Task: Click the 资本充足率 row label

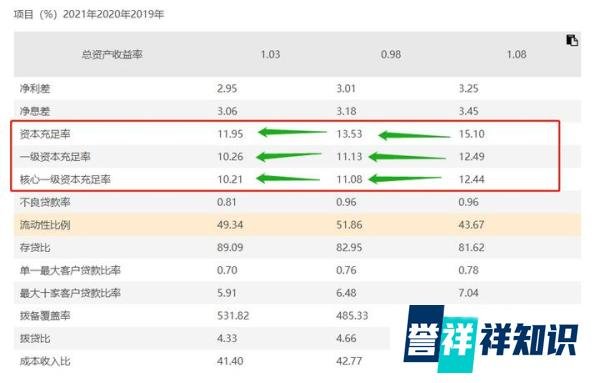Action: pos(45,134)
